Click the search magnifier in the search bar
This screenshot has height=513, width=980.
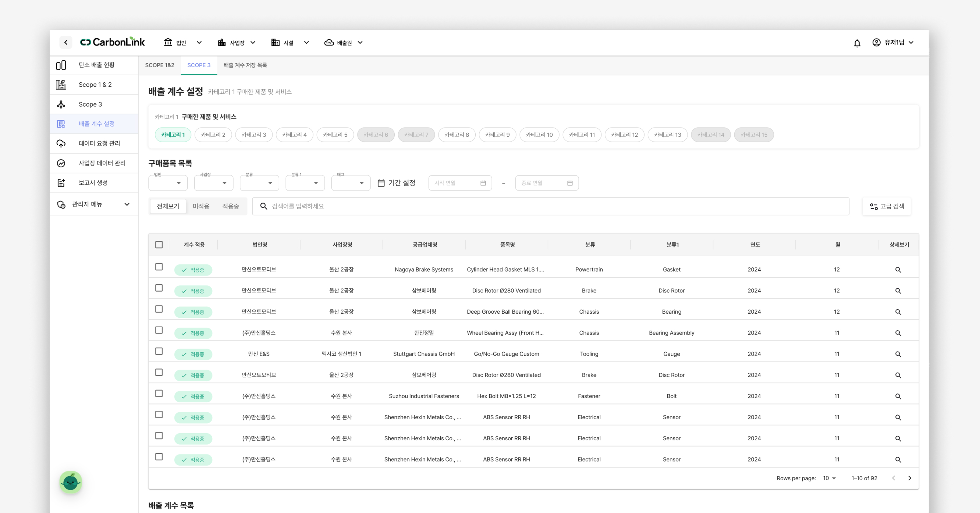click(x=263, y=206)
